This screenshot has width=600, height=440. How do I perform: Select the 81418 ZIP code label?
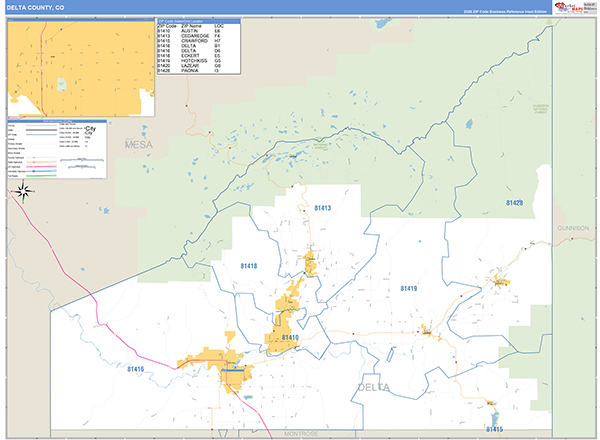pos(249,266)
